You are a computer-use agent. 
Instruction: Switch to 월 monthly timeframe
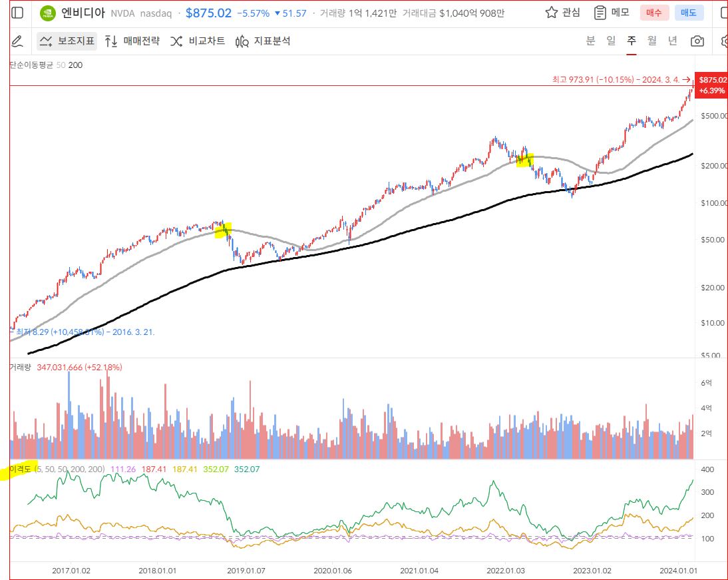pyautogui.click(x=652, y=41)
